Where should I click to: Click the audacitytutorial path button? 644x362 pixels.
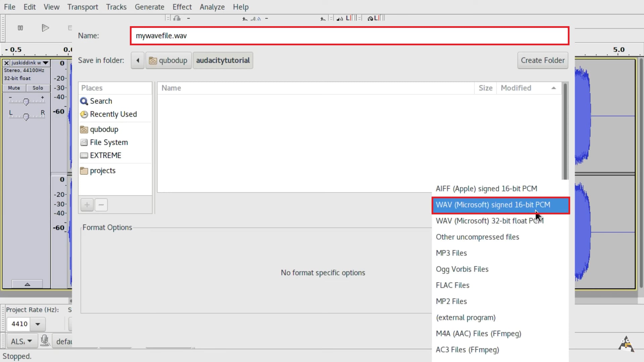[223, 60]
